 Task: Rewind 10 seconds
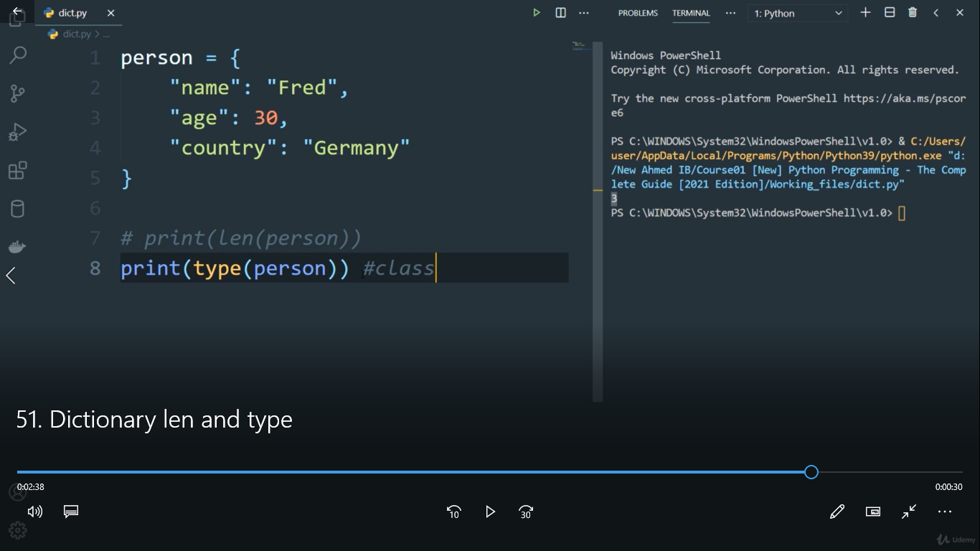click(x=453, y=512)
